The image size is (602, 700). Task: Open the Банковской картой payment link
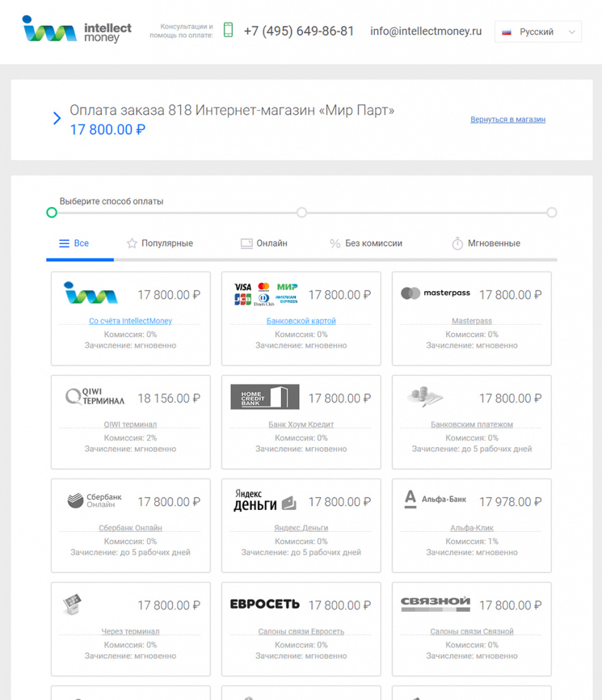[x=301, y=321]
